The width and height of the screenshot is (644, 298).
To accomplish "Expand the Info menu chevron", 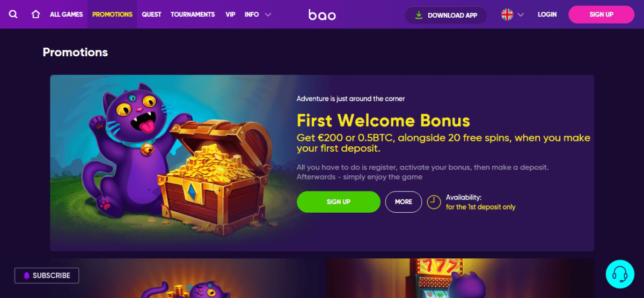I will pyautogui.click(x=268, y=14).
